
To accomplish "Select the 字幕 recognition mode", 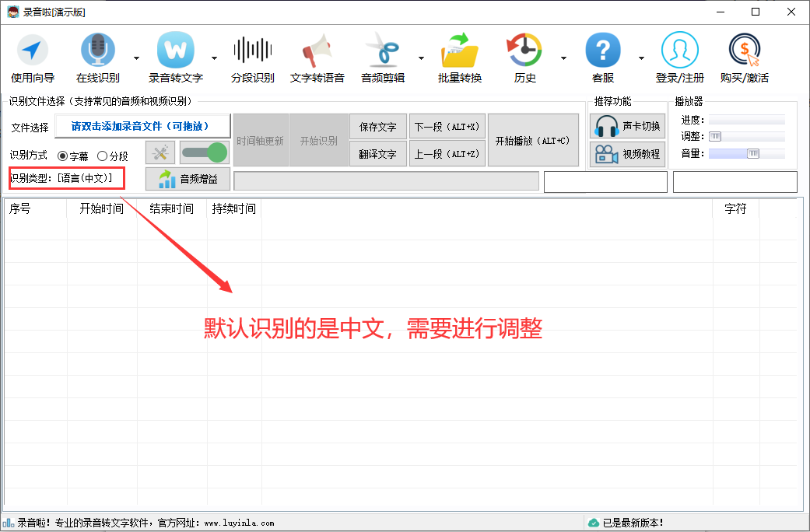I will click(73, 156).
